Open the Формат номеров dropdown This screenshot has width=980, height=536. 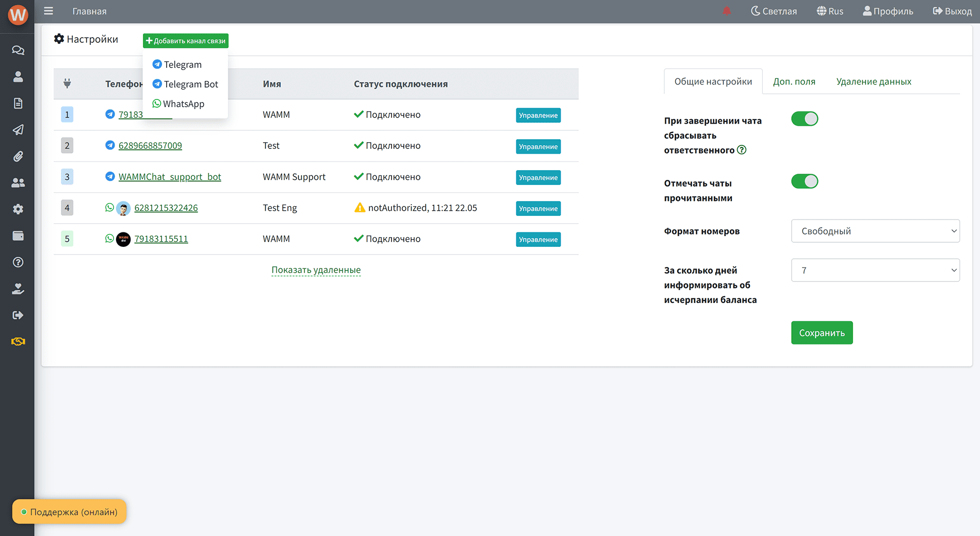coord(875,231)
